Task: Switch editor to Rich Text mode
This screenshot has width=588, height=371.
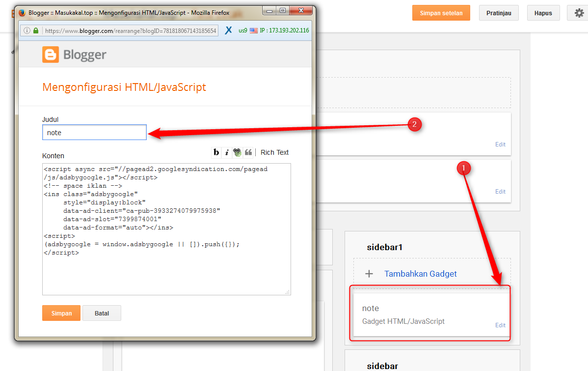Action: coord(274,152)
